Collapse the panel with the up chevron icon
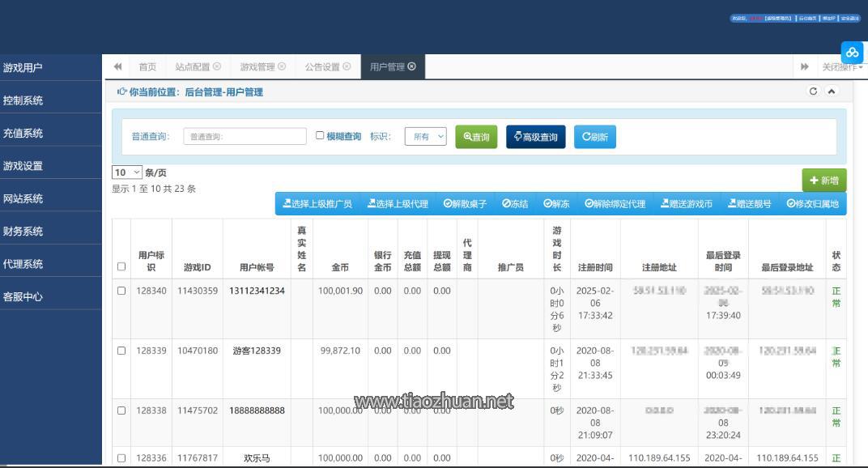Screen dimensions: 868x468 point(832,91)
